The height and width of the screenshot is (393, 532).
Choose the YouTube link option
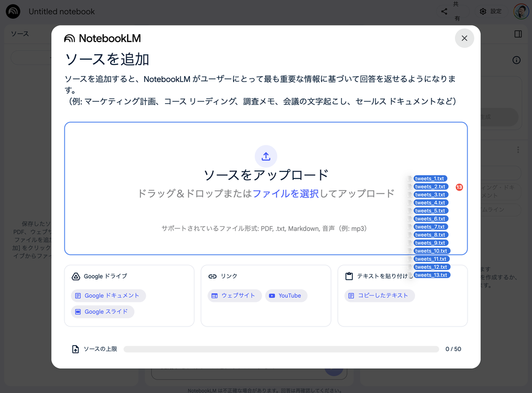tap(286, 296)
